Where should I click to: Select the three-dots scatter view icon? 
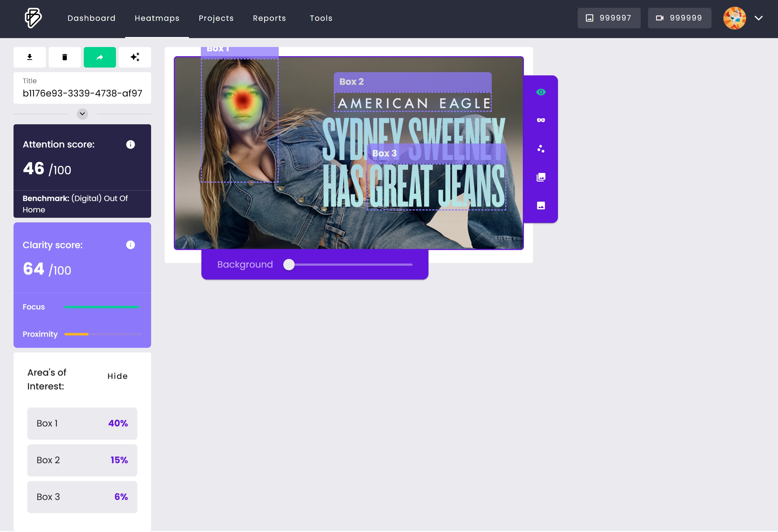coord(541,149)
